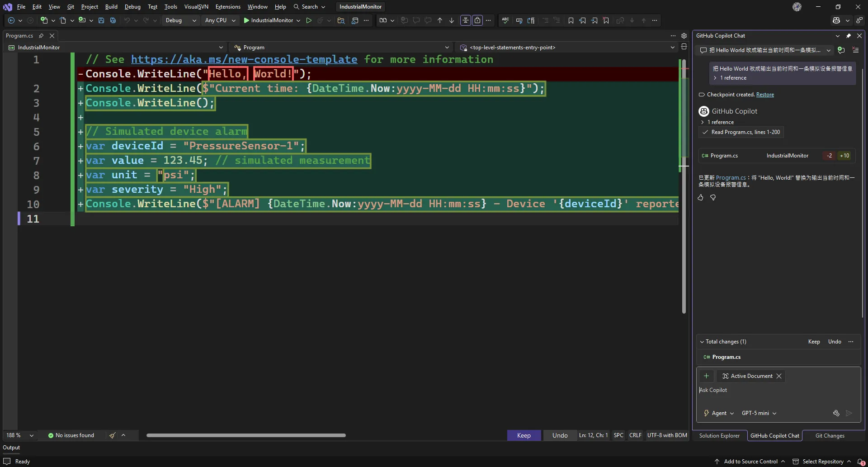Open the 188 % zoom level dropdown
The image size is (868, 467).
(20, 435)
